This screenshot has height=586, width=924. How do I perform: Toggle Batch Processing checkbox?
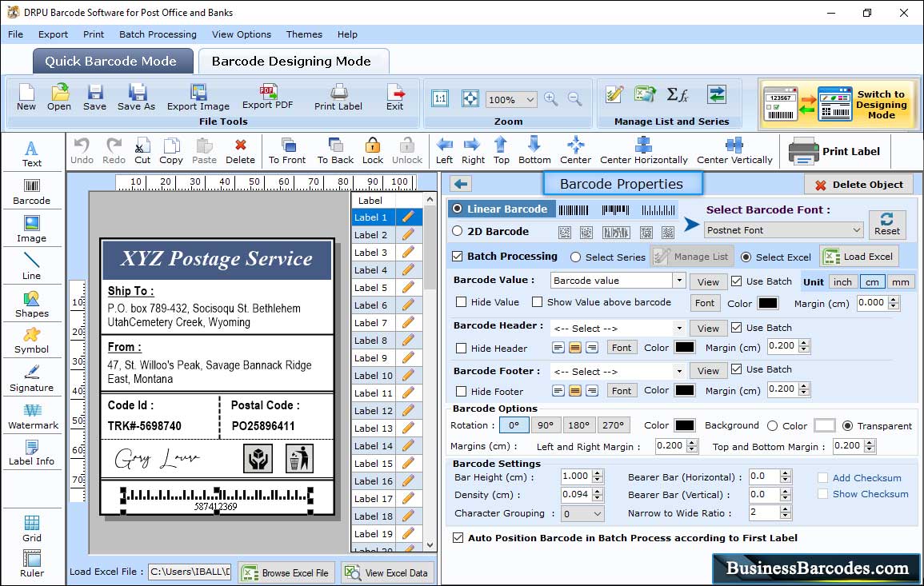[x=458, y=256]
